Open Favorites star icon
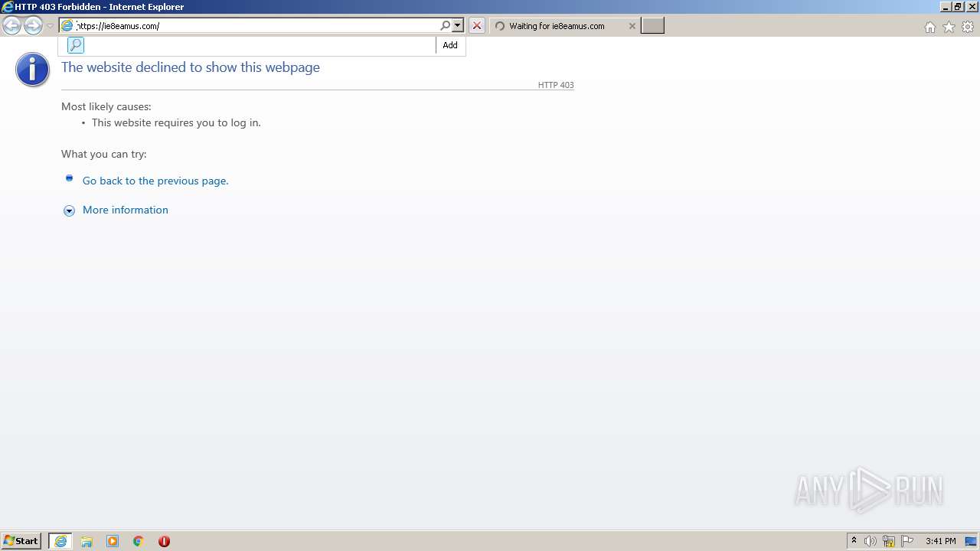Screen dimensions: 980x551 point(949,27)
